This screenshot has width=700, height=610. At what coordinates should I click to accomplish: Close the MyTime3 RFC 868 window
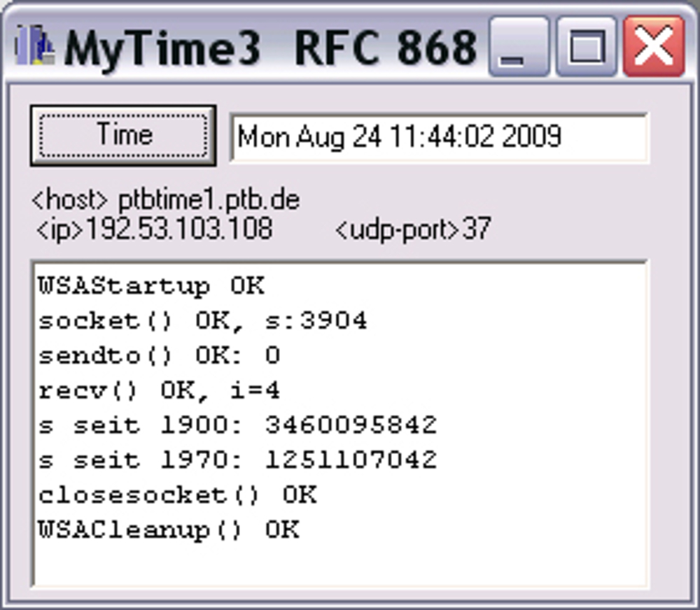pyautogui.click(x=654, y=46)
